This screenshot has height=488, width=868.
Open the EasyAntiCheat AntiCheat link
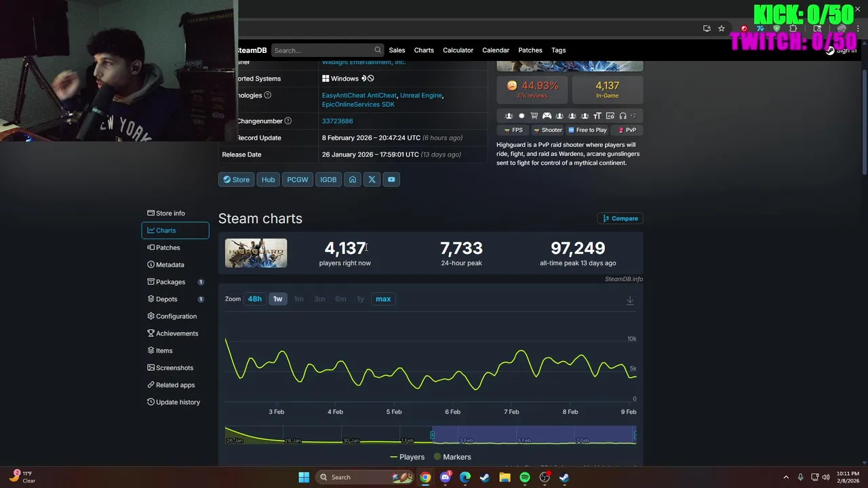[359, 96]
